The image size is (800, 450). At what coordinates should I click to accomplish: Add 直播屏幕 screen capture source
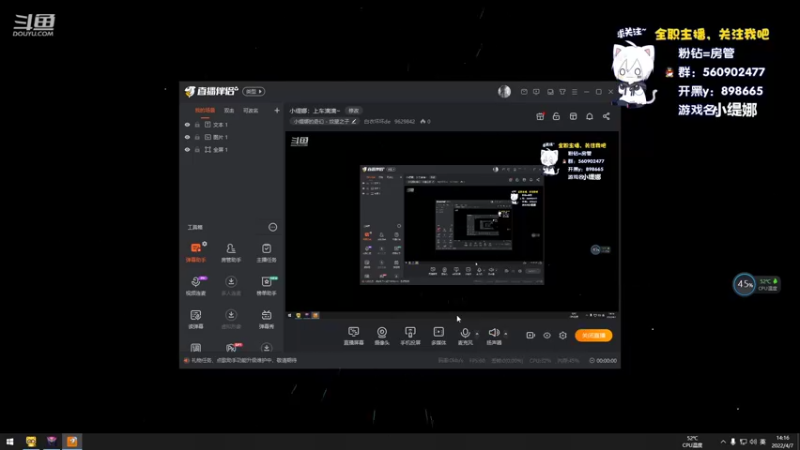[x=354, y=336]
